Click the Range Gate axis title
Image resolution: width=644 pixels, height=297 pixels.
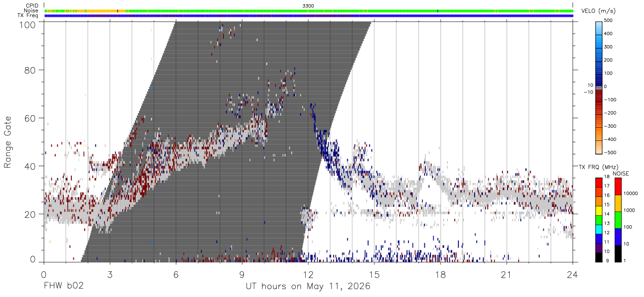tap(8, 142)
